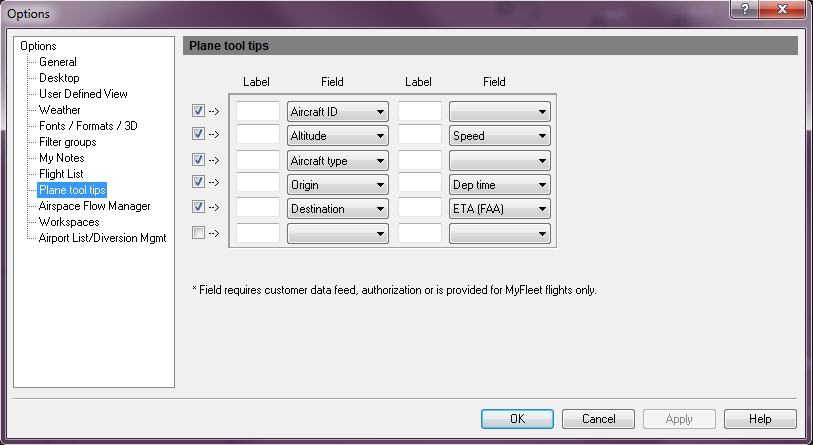The width and height of the screenshot is (813, 445).
Task: Open the Speed field dropdown
Action: [x=499, y=136]
